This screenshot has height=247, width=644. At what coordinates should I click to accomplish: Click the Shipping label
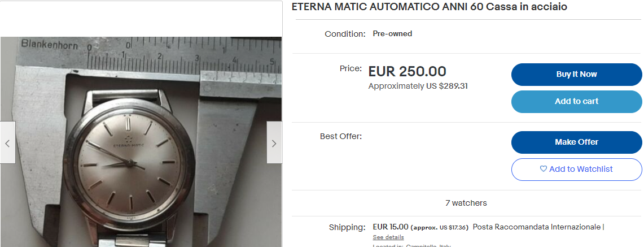347,227
